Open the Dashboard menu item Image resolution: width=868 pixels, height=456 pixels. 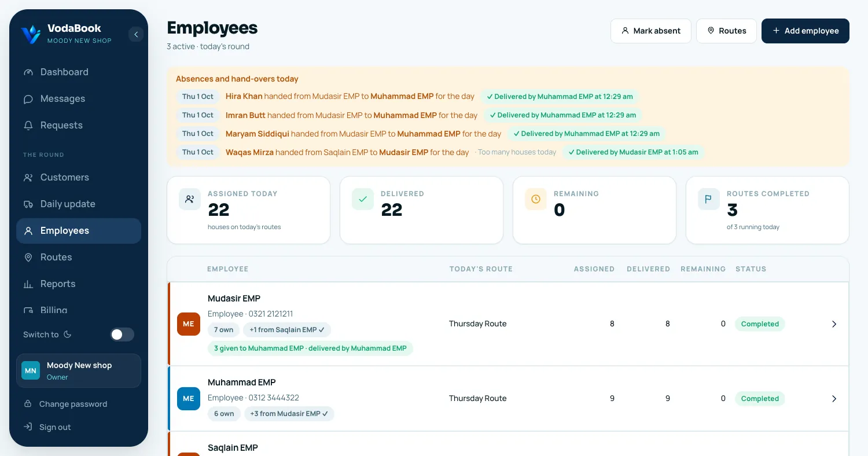[x=79, y=72]
